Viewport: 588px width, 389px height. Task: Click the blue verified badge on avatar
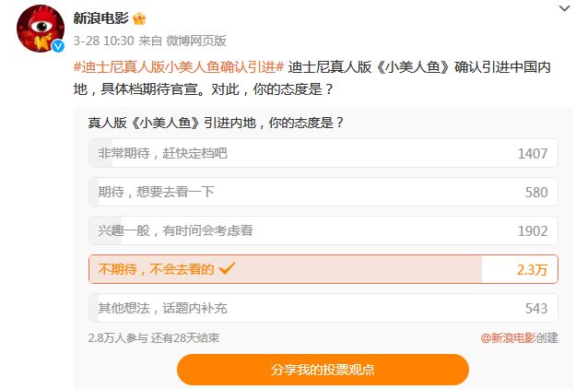coord(57,46)
